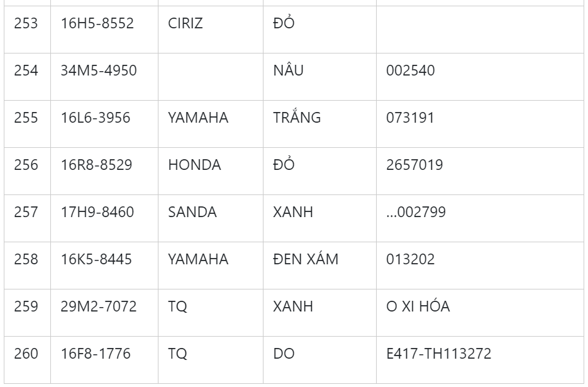This screenshot has width=588, height=387.
Task: Select the HONDA brand cell
Action: (x=194, y=165)
